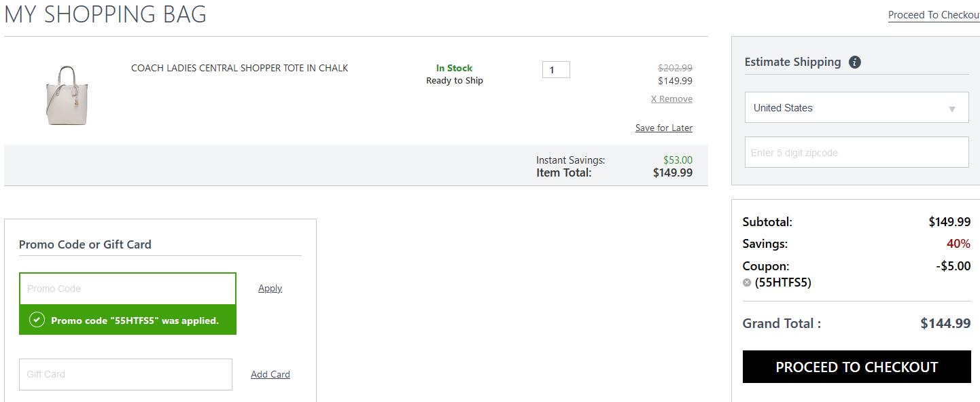Apply the promo code
The height and width of the screenshot is (402, 980).
click(x=270, y=289)
